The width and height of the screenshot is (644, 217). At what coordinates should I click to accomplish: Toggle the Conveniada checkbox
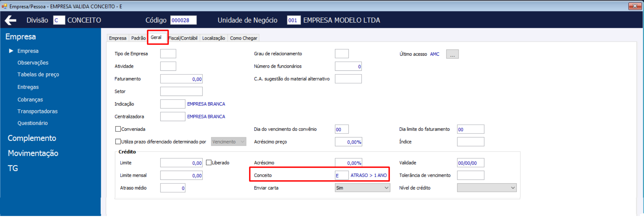[x=118, y=129]
